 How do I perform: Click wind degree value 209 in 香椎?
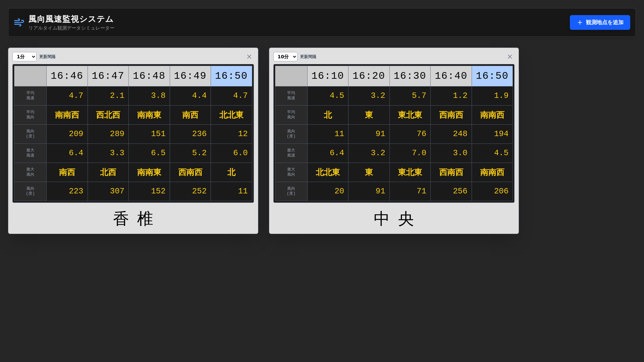coord(67,134)
